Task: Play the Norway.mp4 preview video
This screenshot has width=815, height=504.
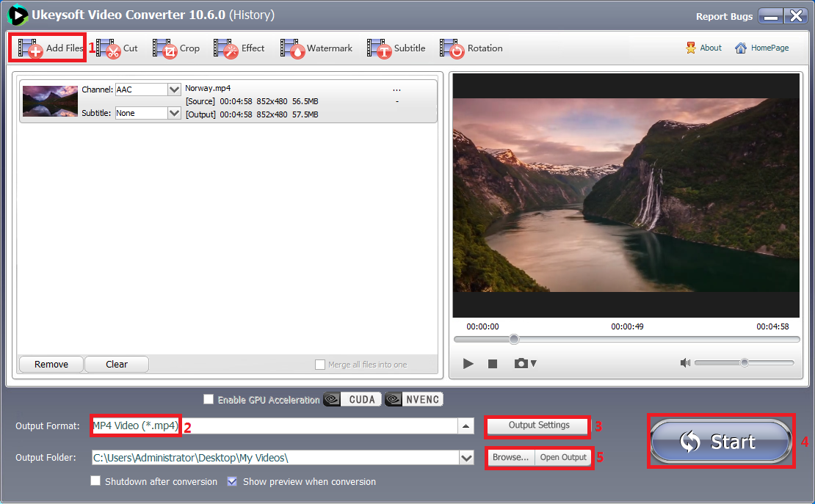Action: click(x=468, y=363)
